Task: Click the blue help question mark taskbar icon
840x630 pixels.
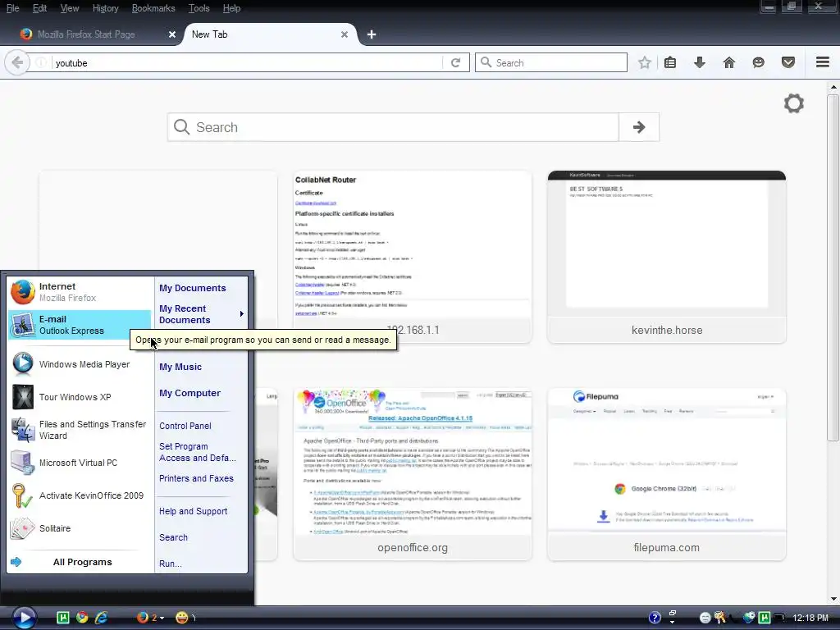Action: [655, 618]
